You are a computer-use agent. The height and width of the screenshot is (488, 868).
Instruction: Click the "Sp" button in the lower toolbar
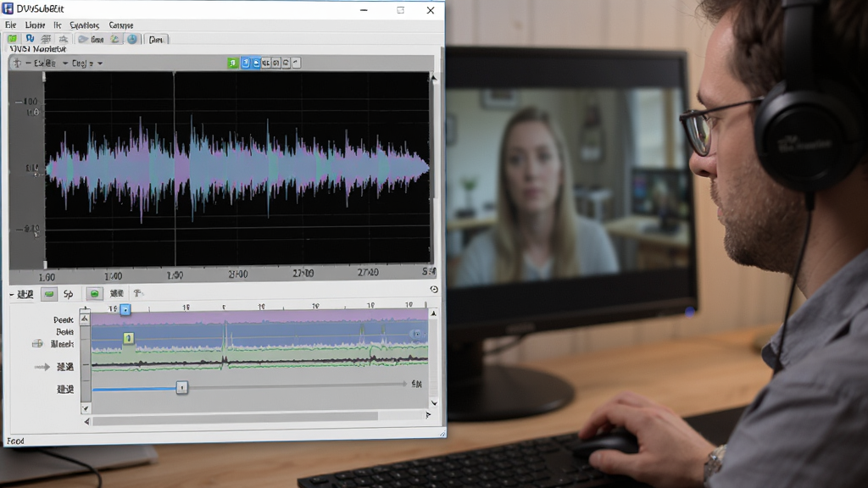click(68, 294)
